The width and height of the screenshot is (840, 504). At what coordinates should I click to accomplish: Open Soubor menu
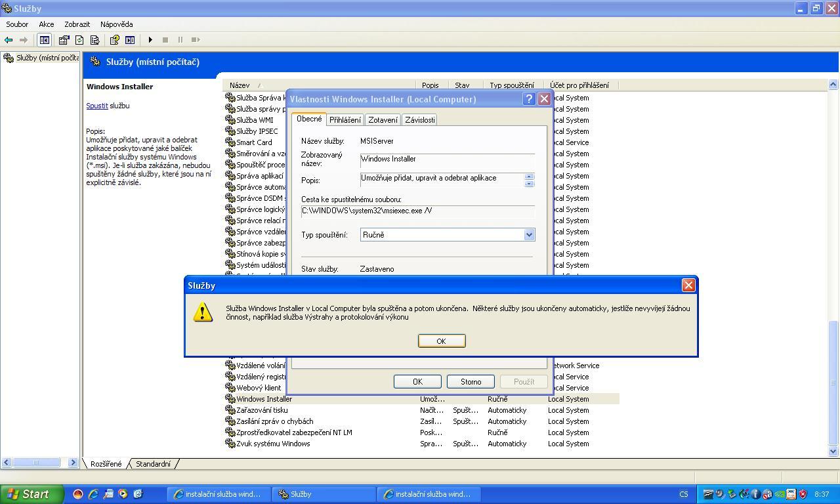pos(17,24)
